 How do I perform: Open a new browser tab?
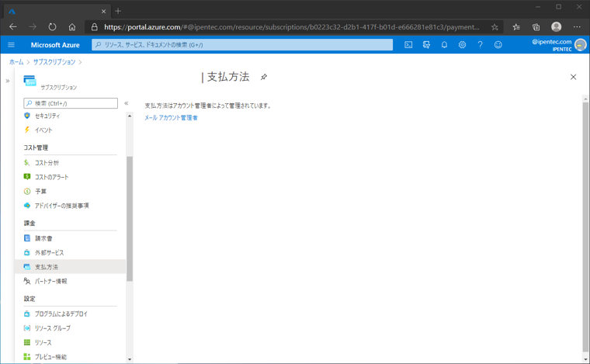click(x=118, y=11)
